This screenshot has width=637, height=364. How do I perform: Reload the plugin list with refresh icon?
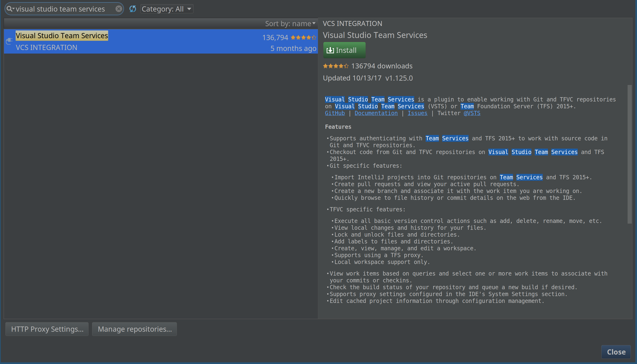pos(133,9)
